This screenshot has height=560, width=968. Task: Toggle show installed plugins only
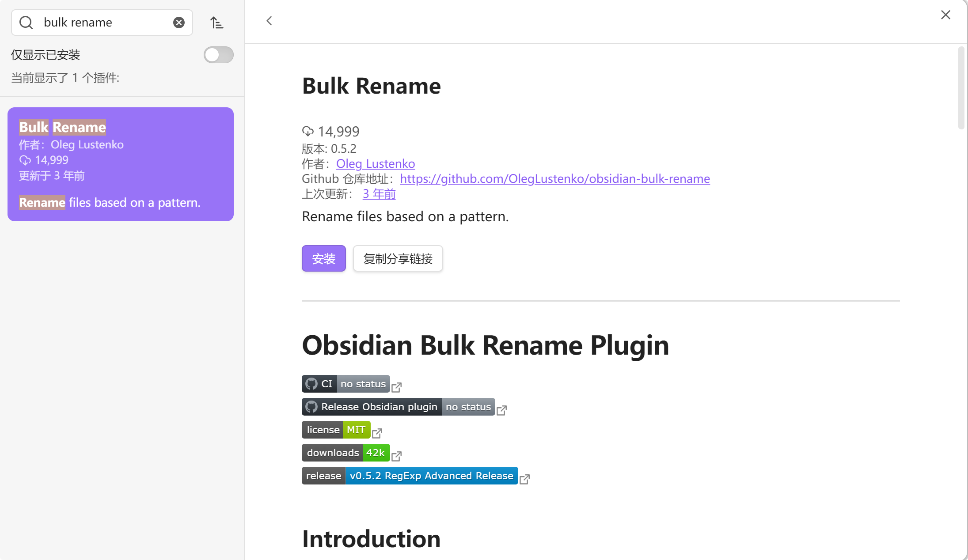pos(218,55)
